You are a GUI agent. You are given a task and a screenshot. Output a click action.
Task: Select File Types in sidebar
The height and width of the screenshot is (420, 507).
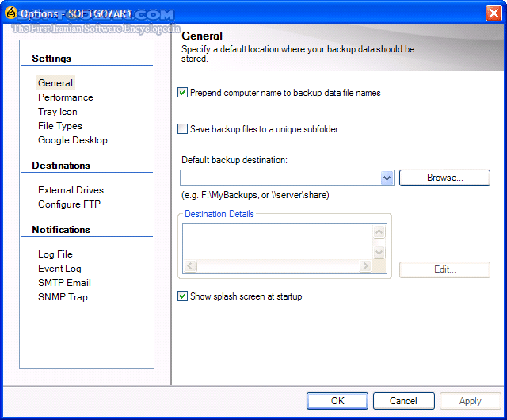[60, 126]
